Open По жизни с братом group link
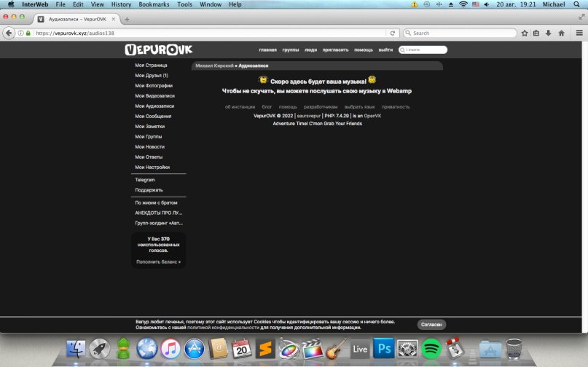The width and height of the screenshot is (588, 367). (x=156, y=203)
